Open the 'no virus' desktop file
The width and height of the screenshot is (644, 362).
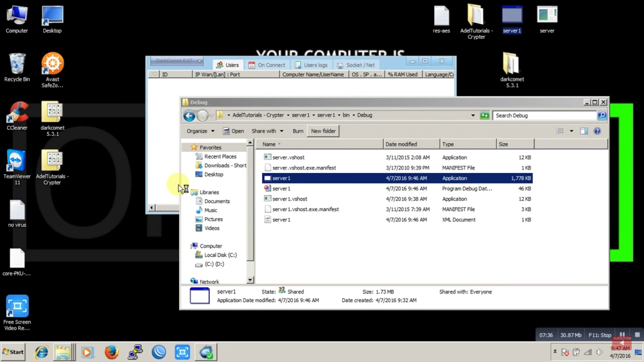coord(17,213)
